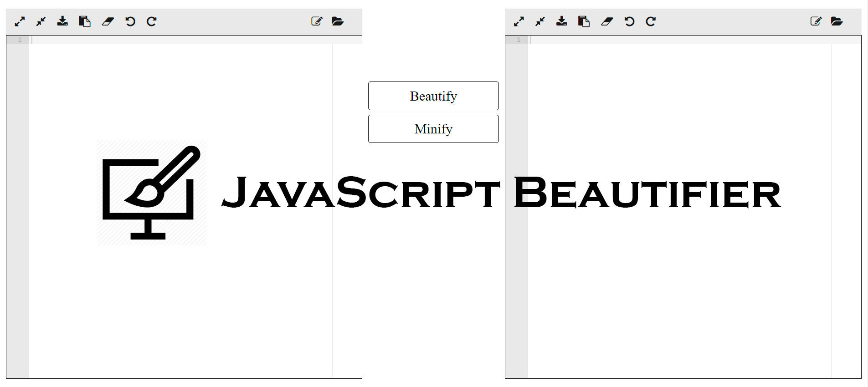Paste clipboard into the left editor
868x387 pixels.
point(85,21)
